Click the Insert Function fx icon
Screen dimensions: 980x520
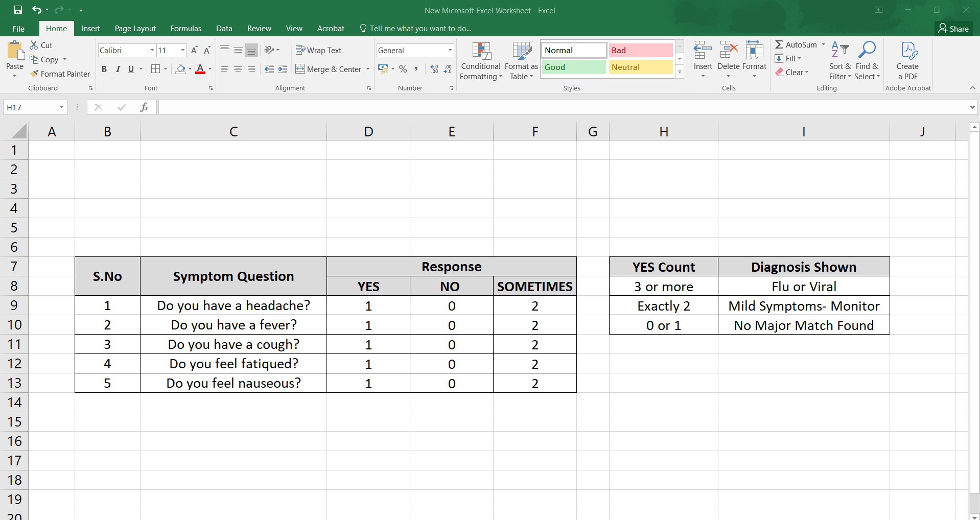pos(145,107)
